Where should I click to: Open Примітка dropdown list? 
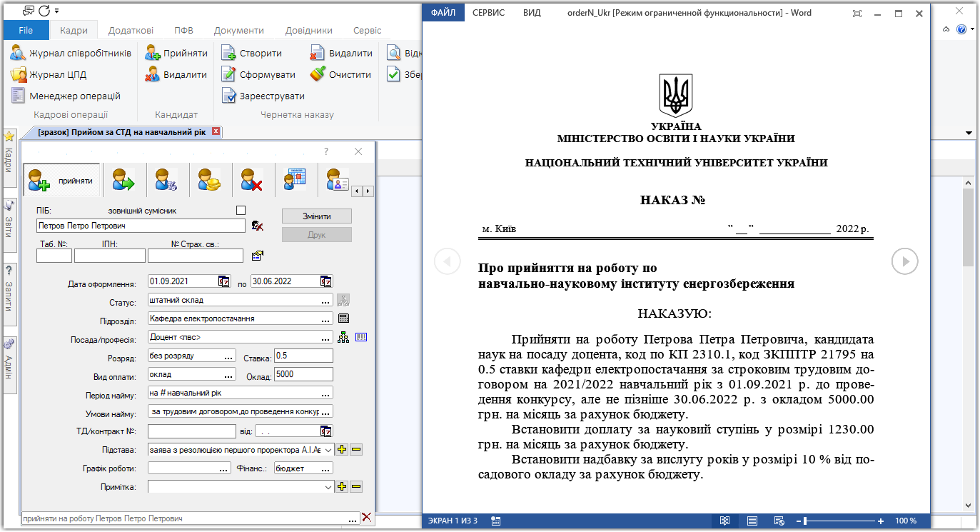click(x=328, y=487)
